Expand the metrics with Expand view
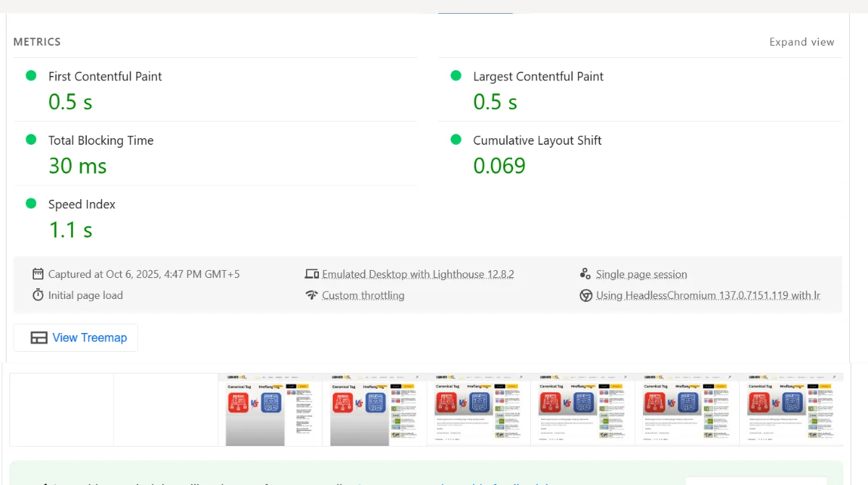The image size is (868, 485). click(801, 42)
